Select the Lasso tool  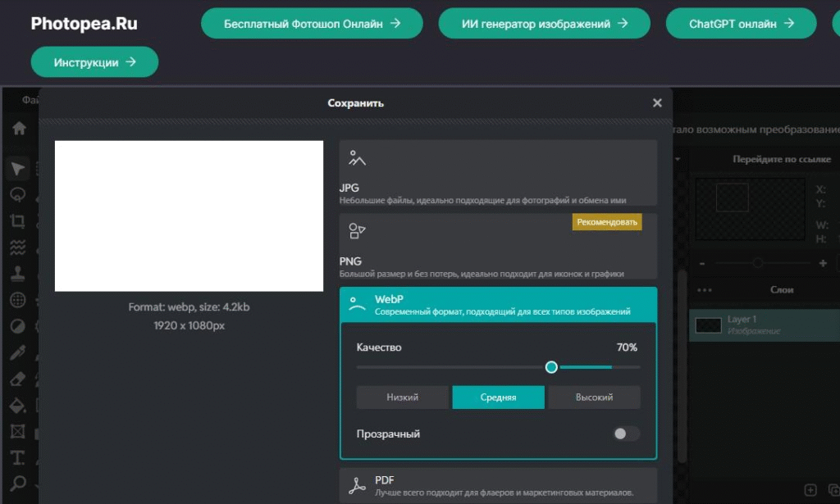click(17, 195)
